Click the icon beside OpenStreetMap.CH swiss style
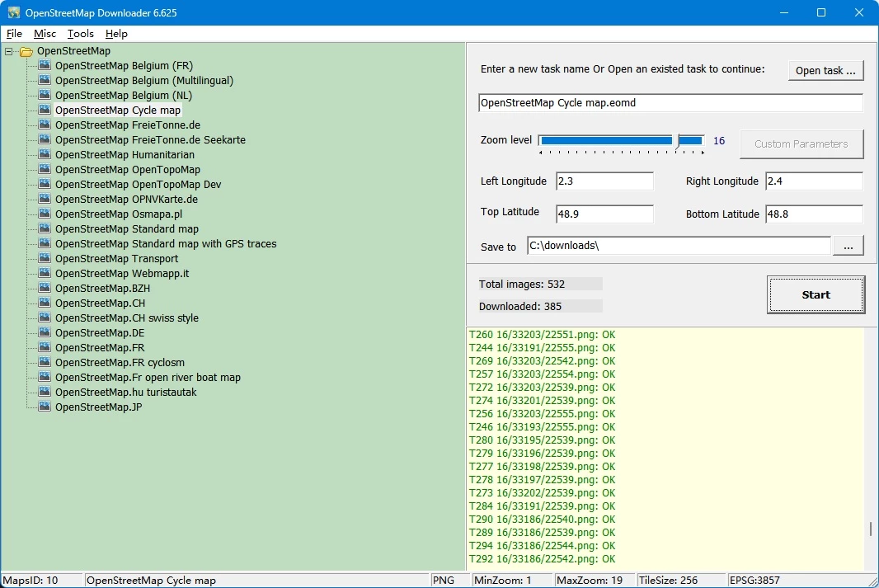 [x=45, y=318]
